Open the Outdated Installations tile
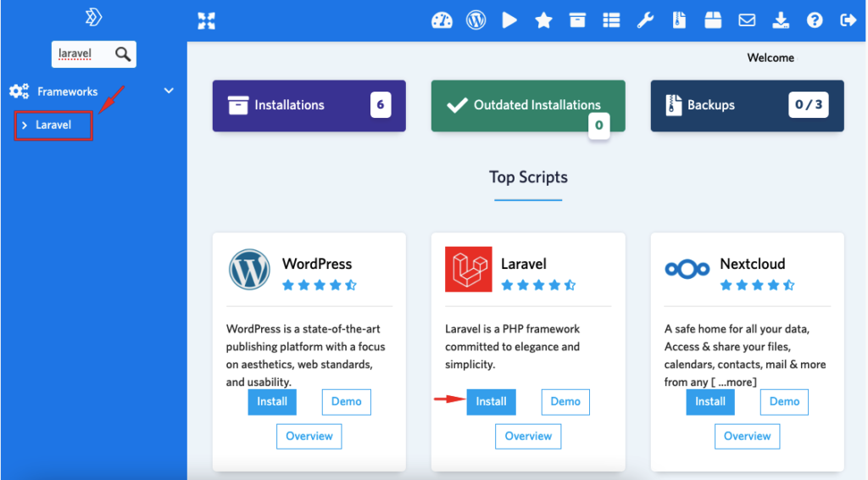 pyautogui.click(x=528, y=105)
